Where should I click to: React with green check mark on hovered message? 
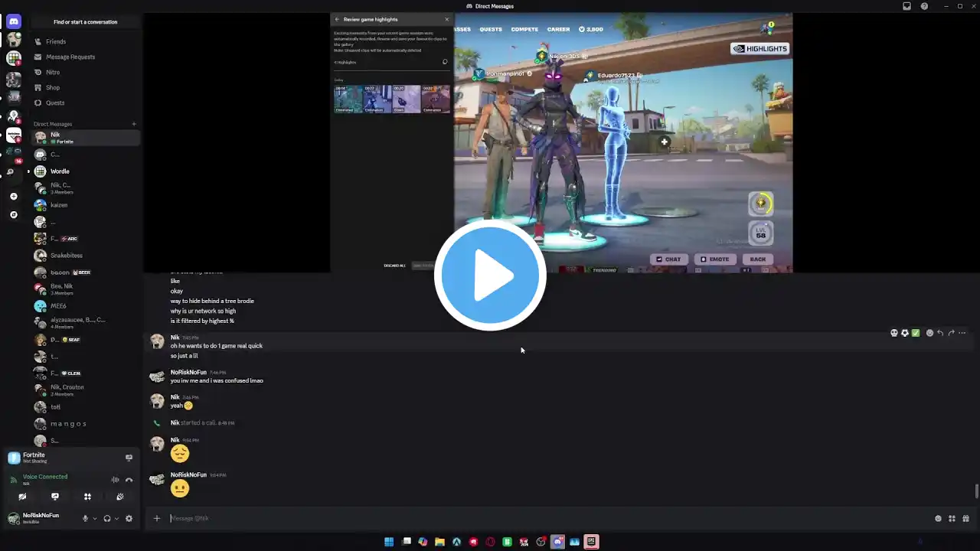click(915, 333)
